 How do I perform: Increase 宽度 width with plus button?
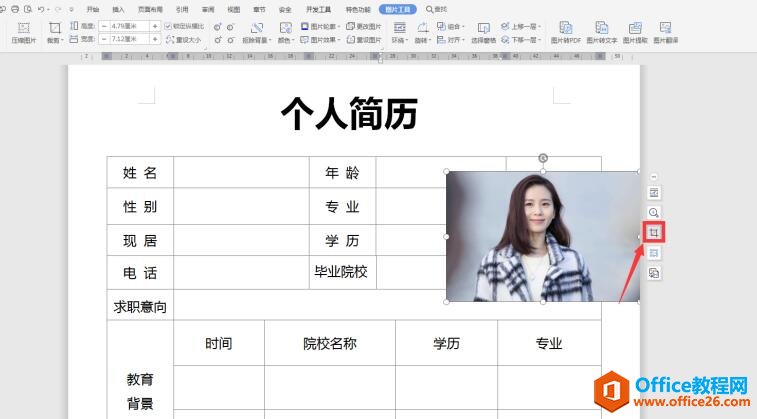click(155, 39)
